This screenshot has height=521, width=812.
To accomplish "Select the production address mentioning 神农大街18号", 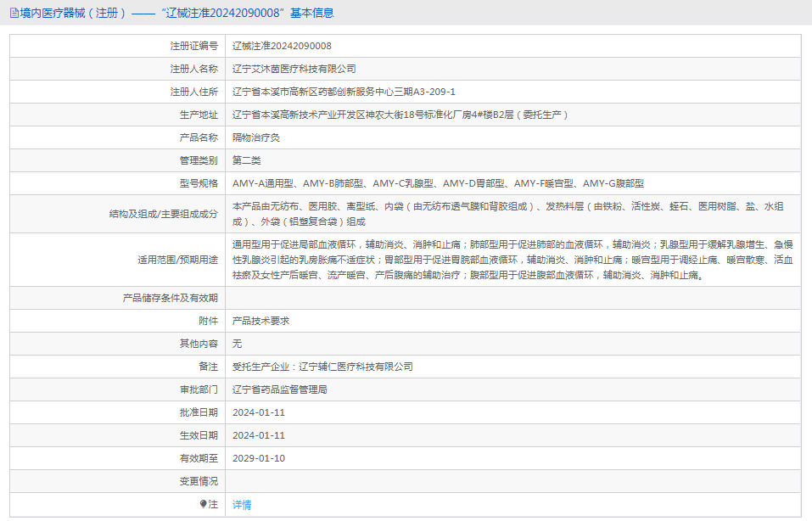I will (x=400, y=115).
